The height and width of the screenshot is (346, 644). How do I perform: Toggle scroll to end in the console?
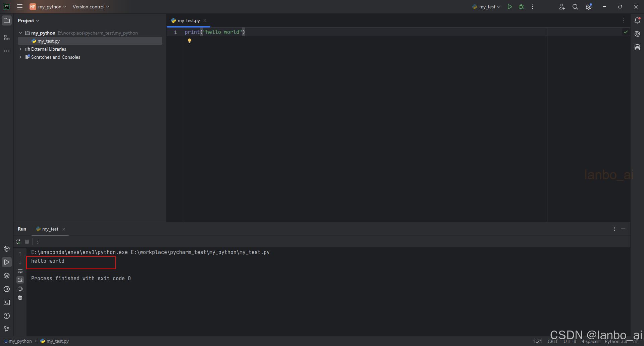point(20,280)
